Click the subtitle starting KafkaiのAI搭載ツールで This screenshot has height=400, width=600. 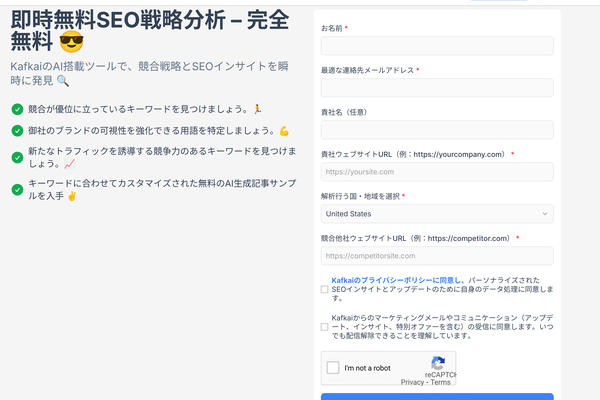pyautogui.click(x=149, y=73)
